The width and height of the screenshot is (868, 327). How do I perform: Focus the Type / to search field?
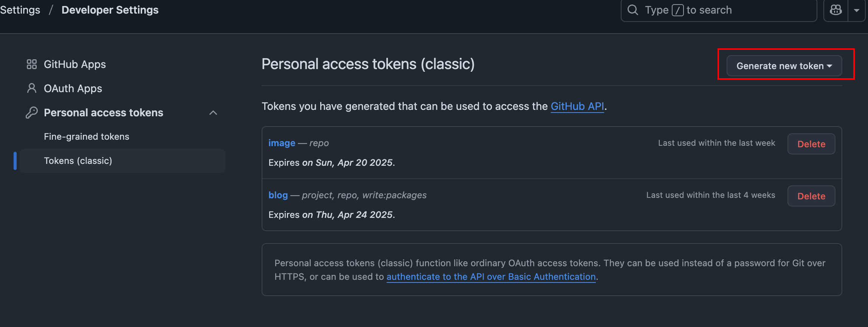(719, 10)
